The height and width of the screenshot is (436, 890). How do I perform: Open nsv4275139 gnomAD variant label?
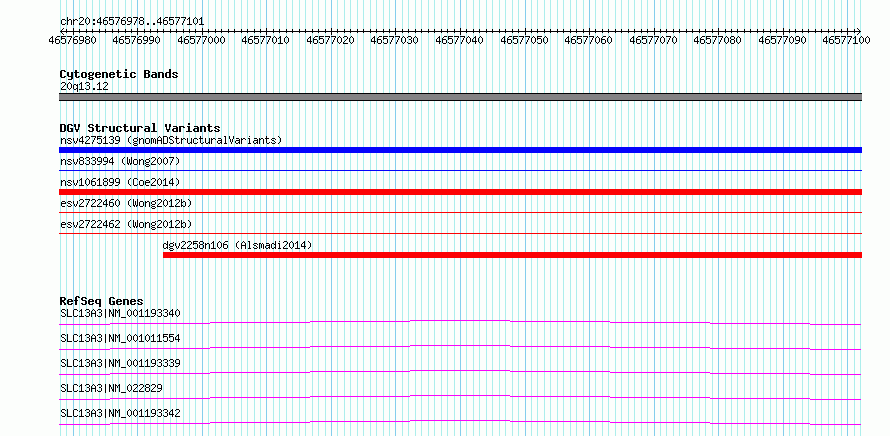tap(171, 140)
